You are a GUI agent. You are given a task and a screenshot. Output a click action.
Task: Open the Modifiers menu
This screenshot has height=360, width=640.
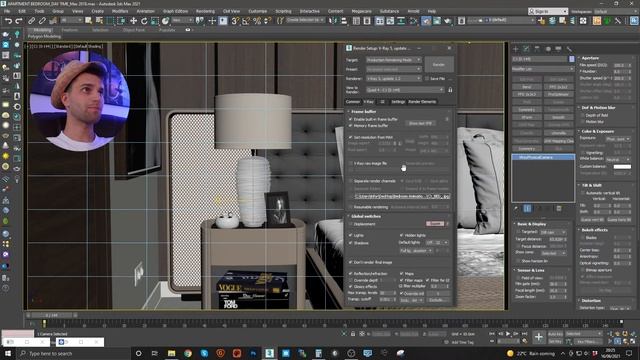pos(120,11)
